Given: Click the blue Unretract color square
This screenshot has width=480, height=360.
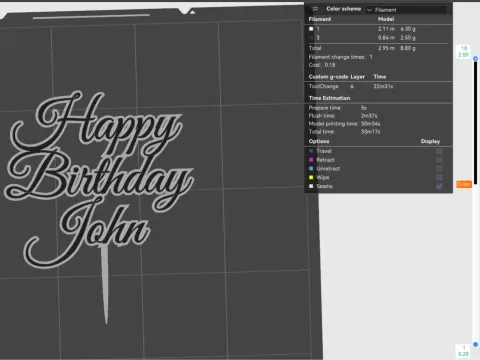Looking at the screenshot, I should pyautogui.click(x=311, y=169).
